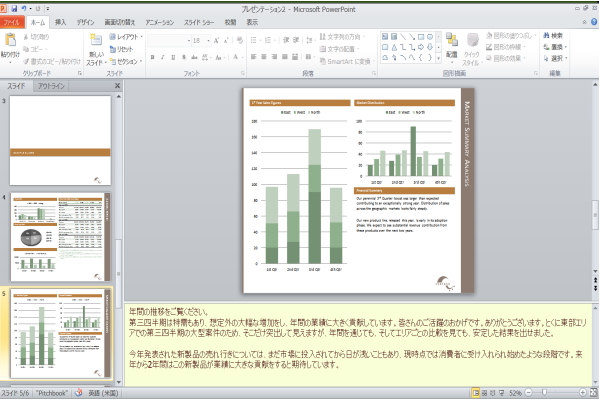The width and height of the screenshot is (600, 400).
Task: Click the New Slide (新しいスライド) icon
Action: pos(95,40)
